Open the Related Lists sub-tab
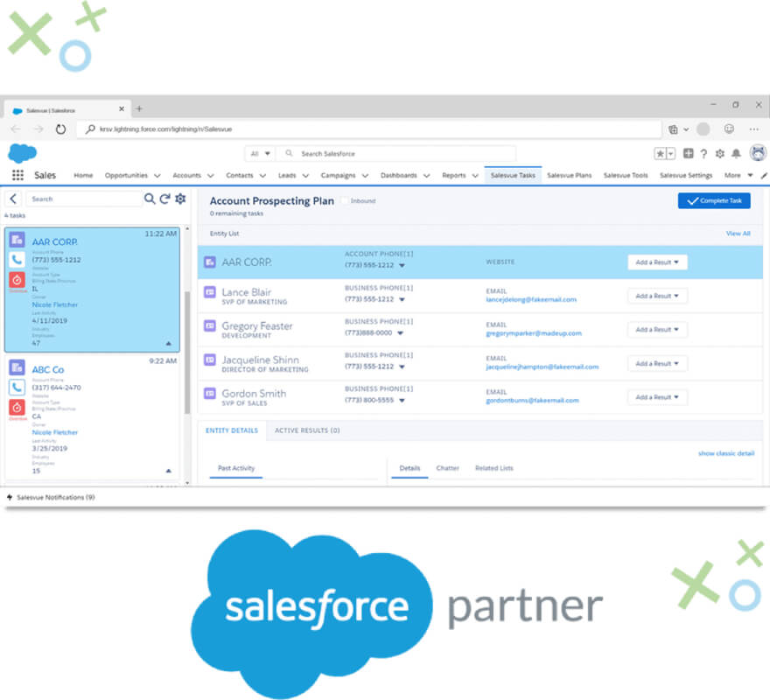 click(494, 468)
